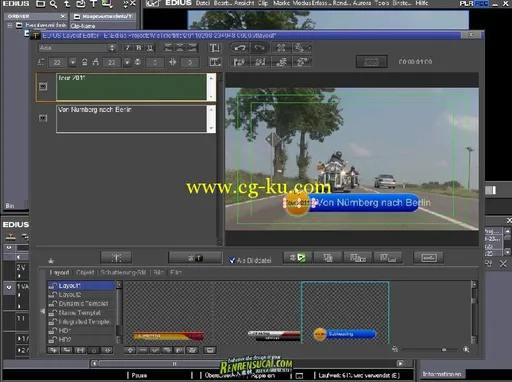Open the Hilfe menu in EDIUS

click(422, 3)
